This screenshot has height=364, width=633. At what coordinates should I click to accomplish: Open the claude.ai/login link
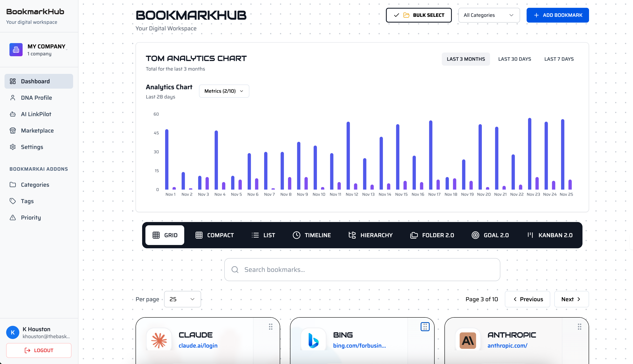pyautogui.click(x=198, y=346)
